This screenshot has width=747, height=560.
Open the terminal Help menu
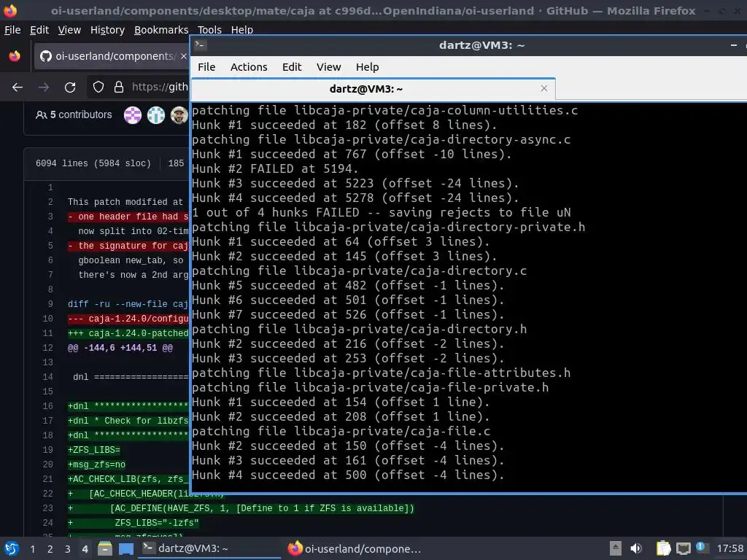click(x=368, y=67)
